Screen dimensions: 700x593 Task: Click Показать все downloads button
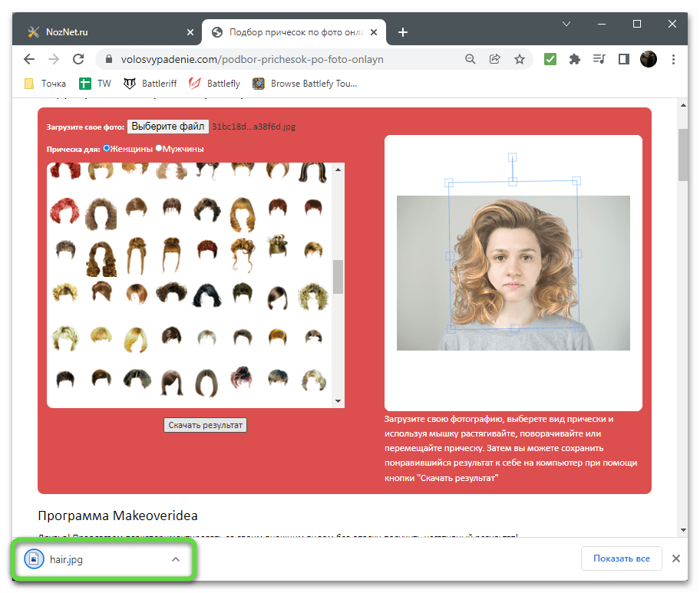pyautogui.click(x=621, y=558)
